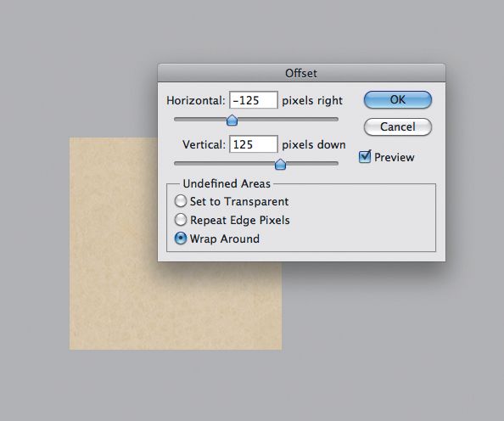The width and height of the screenshot is (504, 421).
Task: Confirm the offset with the OK button
Action: pyautogui.click(x=398, y=99)
